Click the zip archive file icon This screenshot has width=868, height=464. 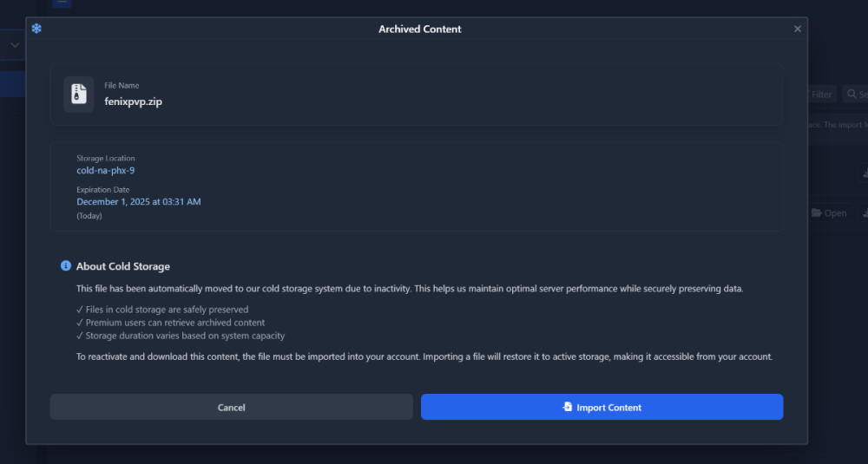point(79,94)
